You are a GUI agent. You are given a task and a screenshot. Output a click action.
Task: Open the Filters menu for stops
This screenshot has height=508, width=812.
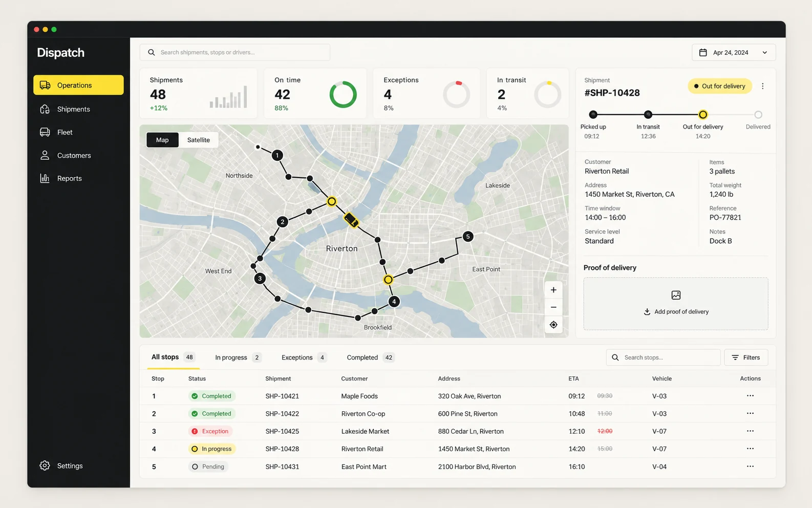click(746, 357)
